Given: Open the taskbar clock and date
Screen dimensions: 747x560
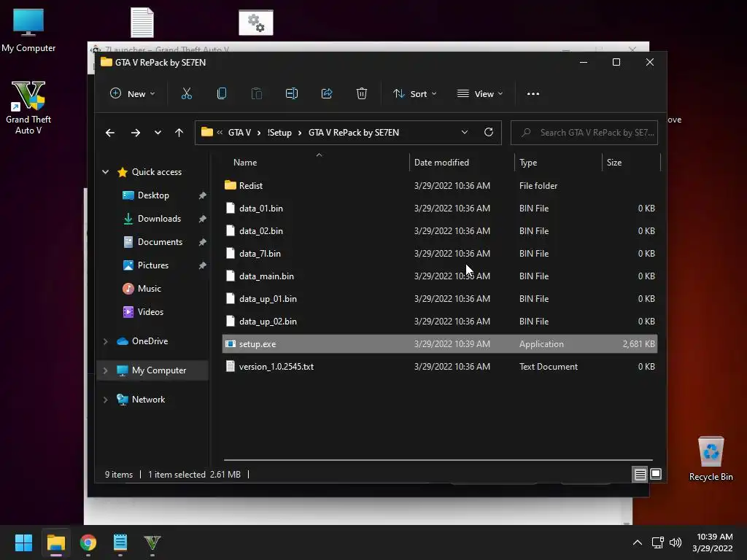Looking at the screenshot, I should 713,542.
